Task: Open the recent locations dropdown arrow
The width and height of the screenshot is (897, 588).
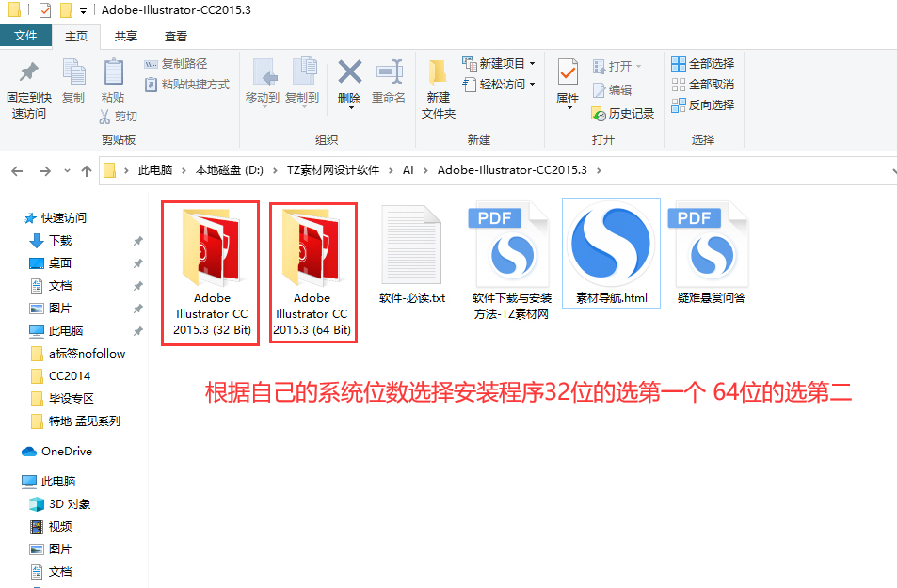Action: click(x=68, y=170)
